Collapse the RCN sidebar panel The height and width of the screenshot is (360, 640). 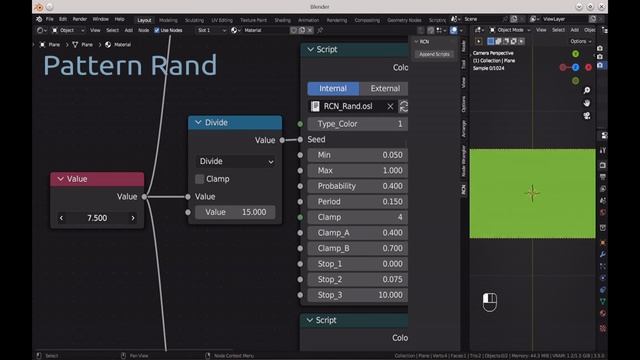click(x=416, y=42)
